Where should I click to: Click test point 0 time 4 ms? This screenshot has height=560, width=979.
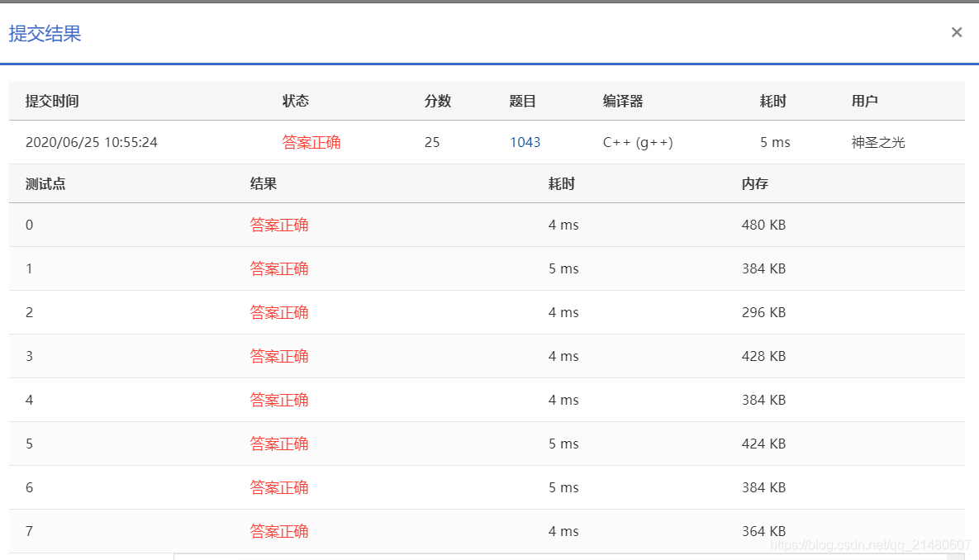point(563,225)
